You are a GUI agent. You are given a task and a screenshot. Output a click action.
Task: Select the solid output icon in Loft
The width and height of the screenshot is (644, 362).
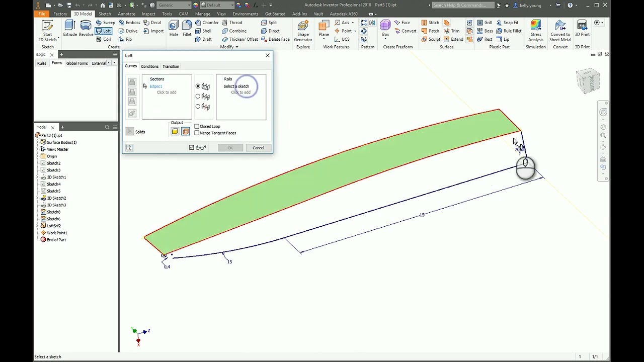point(175,132)
